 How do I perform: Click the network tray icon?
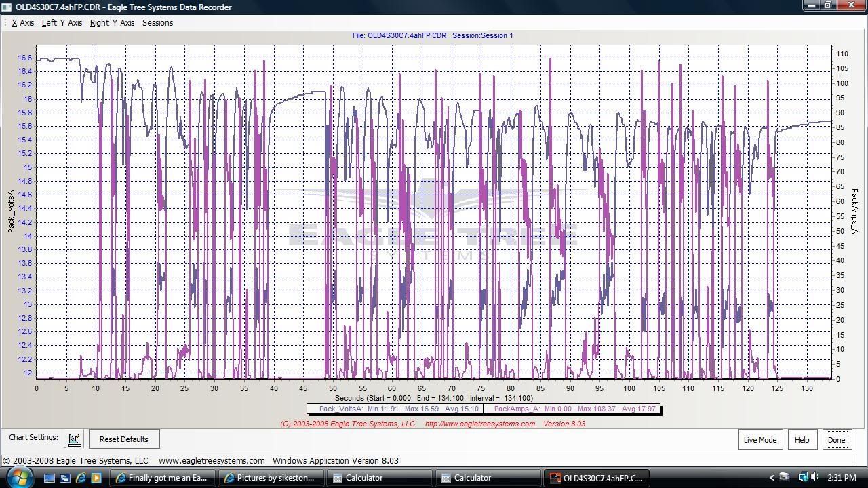point(803,477)
